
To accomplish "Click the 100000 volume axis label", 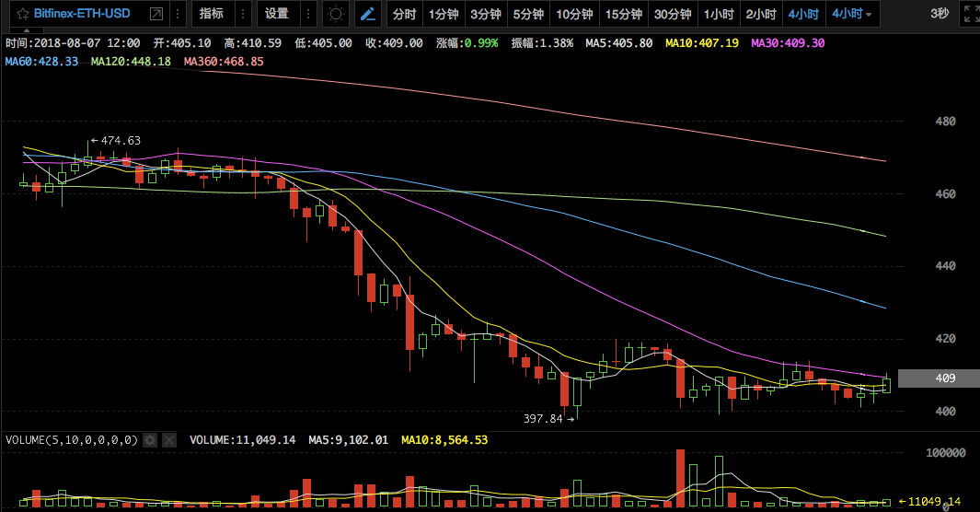I will pos(946,453).
